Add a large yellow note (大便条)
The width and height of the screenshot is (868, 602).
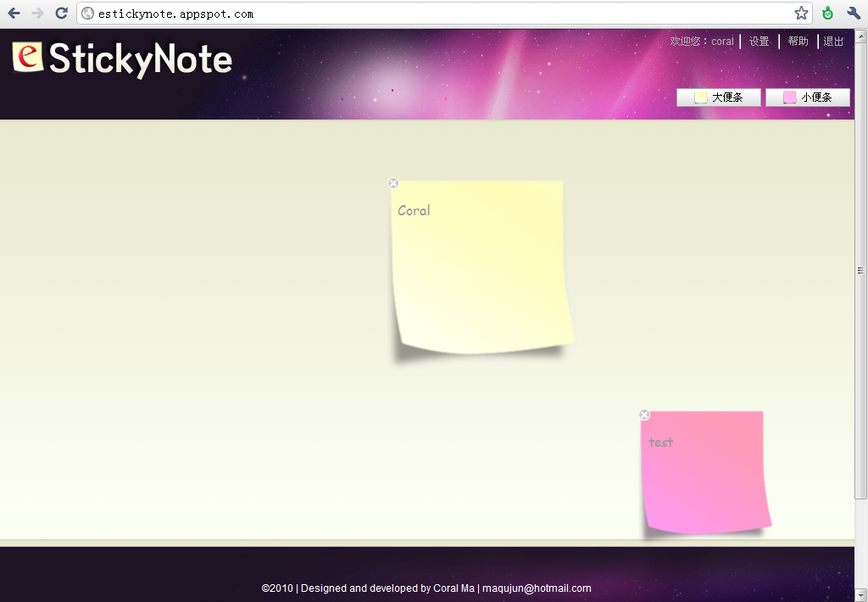coord(719,98)
